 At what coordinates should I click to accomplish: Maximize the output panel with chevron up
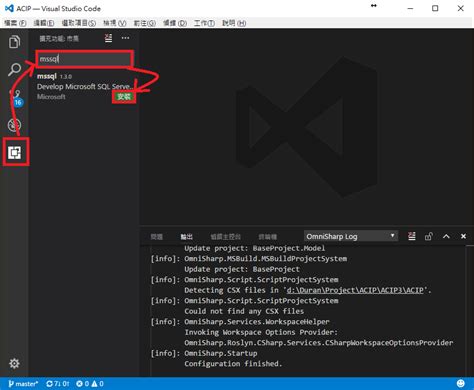(446, 236)
